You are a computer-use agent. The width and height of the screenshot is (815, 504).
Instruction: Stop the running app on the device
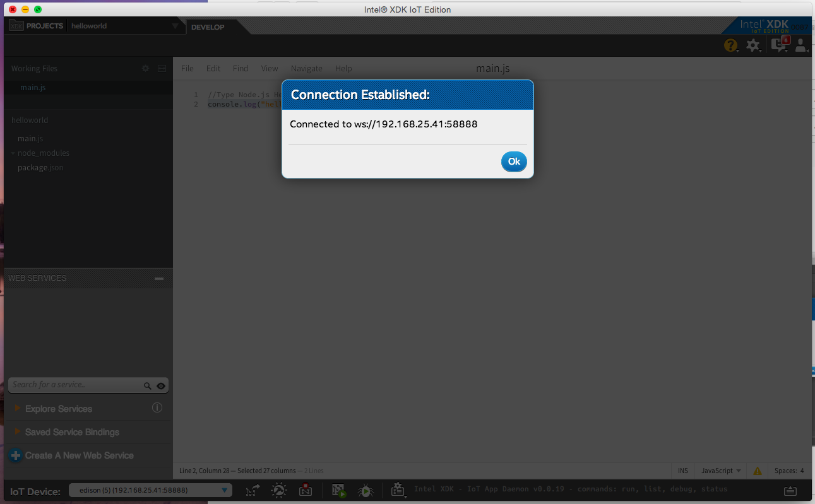pos(306,490)
